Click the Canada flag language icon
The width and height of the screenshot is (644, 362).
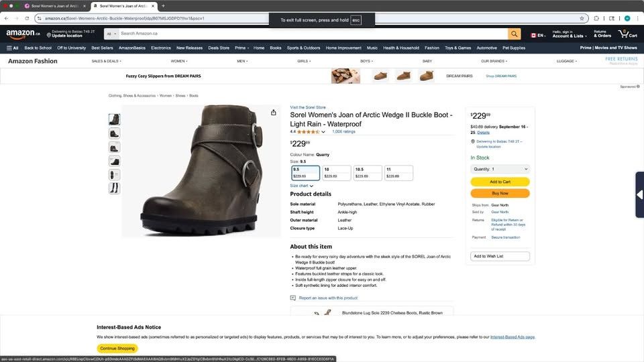click(533, 36)
